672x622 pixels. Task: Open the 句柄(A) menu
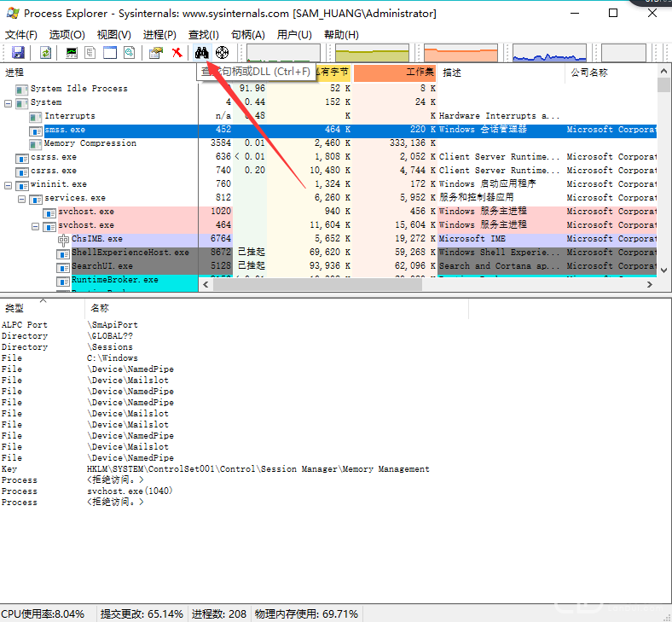247,35
